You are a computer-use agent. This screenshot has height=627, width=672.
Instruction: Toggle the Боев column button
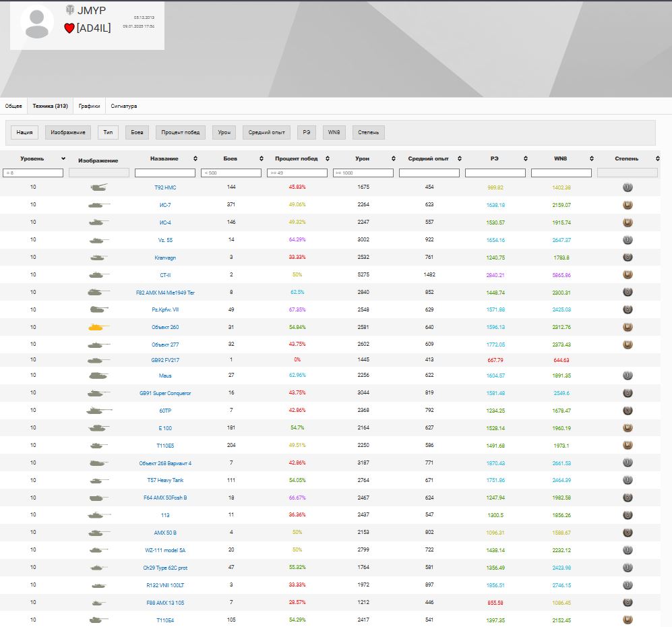[x=137, y=132]
